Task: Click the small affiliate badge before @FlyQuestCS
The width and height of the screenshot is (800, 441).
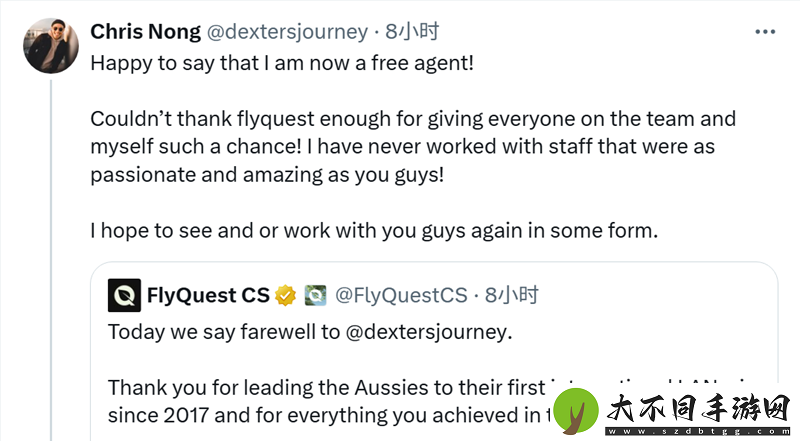Action: (x=315, y=296)
